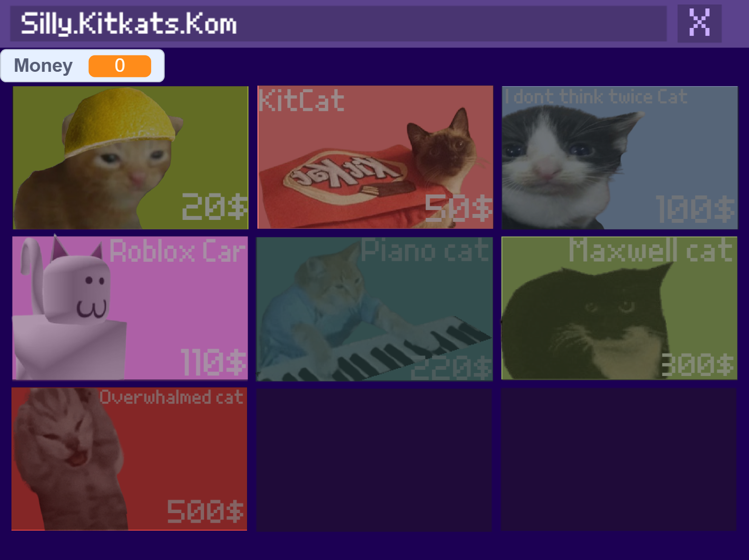Choose the I dont think twice Cat
Screen dimensions: 749x560
tap(620, 158)
